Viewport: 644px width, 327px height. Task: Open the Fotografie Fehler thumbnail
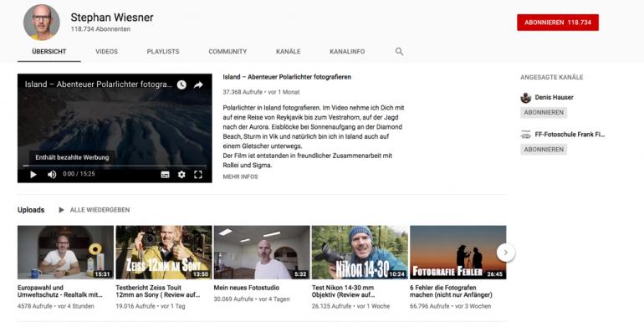click(458, 253)
